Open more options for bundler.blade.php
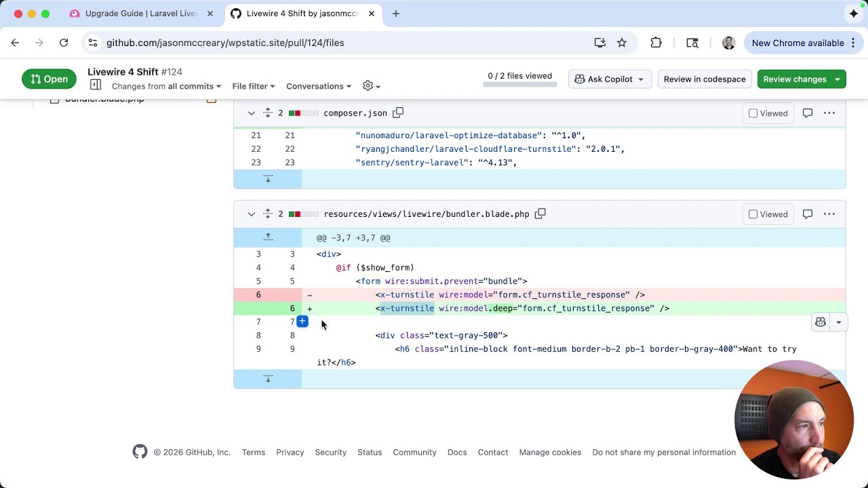 pyautogui.click(x=829, y=214)
